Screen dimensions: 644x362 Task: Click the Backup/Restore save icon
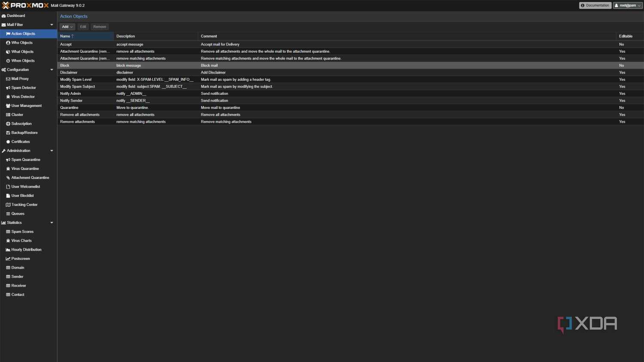pyautogui.click(x=8, y=133)
